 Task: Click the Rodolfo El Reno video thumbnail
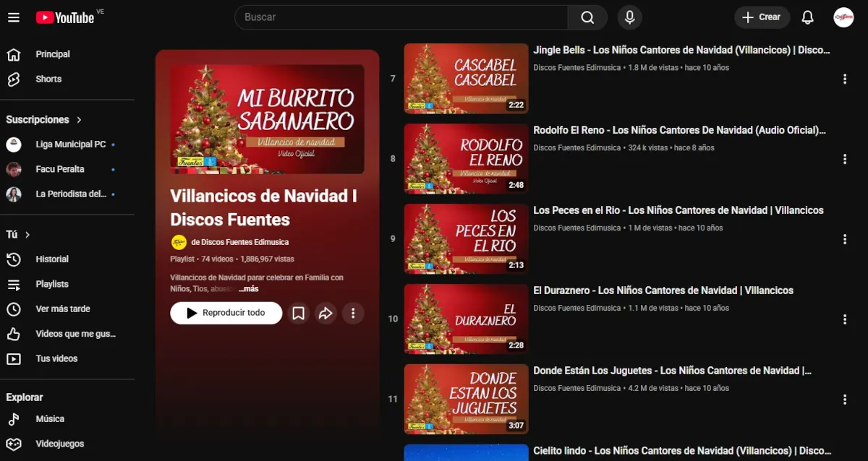point(466,158)
